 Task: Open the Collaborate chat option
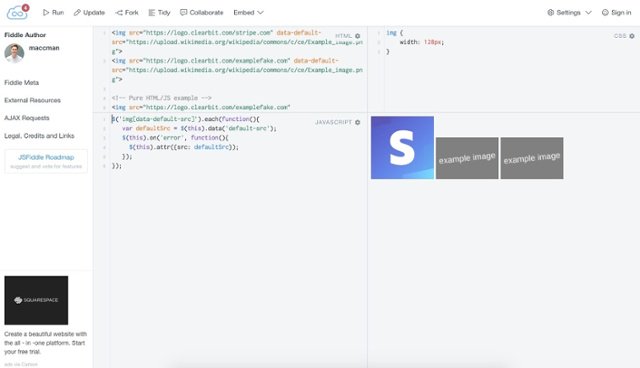pyautogui.click(x=202, y=13)
